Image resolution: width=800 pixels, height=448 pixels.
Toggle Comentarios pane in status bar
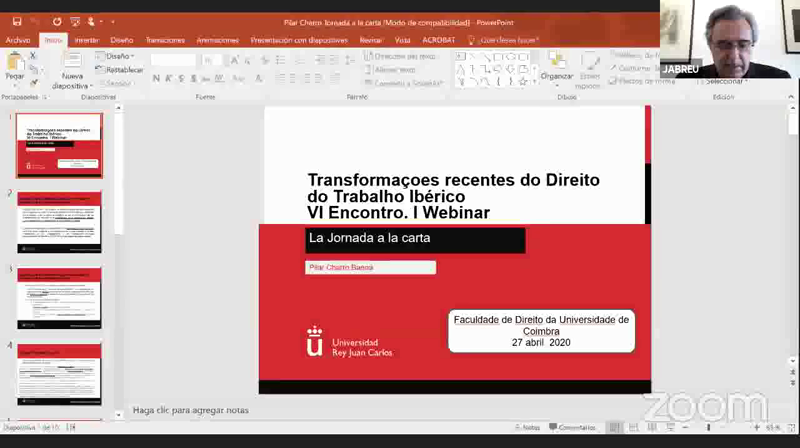pyautogui.click(x=575, y=427)
